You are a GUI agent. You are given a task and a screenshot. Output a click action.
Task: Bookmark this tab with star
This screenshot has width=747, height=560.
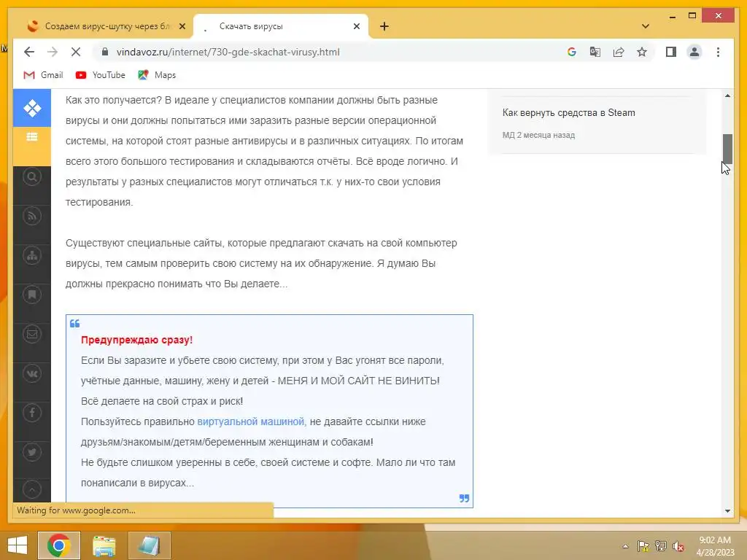[x=642, y=52]
